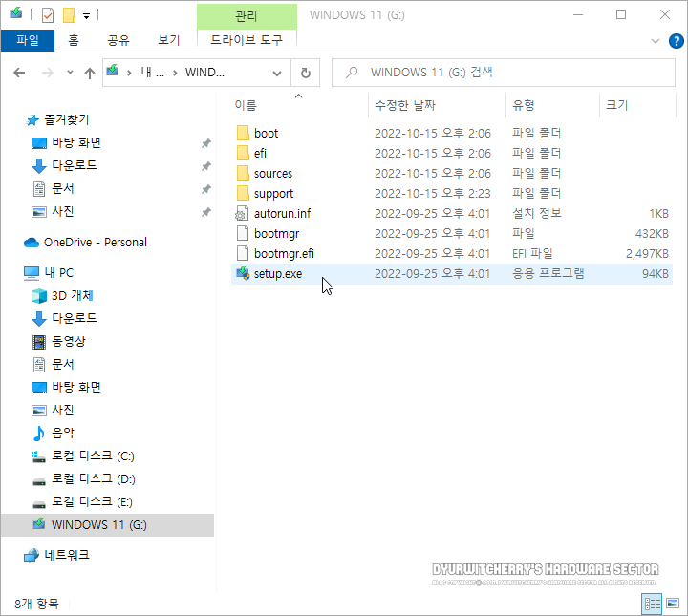Click the WINDOWS 11 (G:) search field

[x=504, y=73]
